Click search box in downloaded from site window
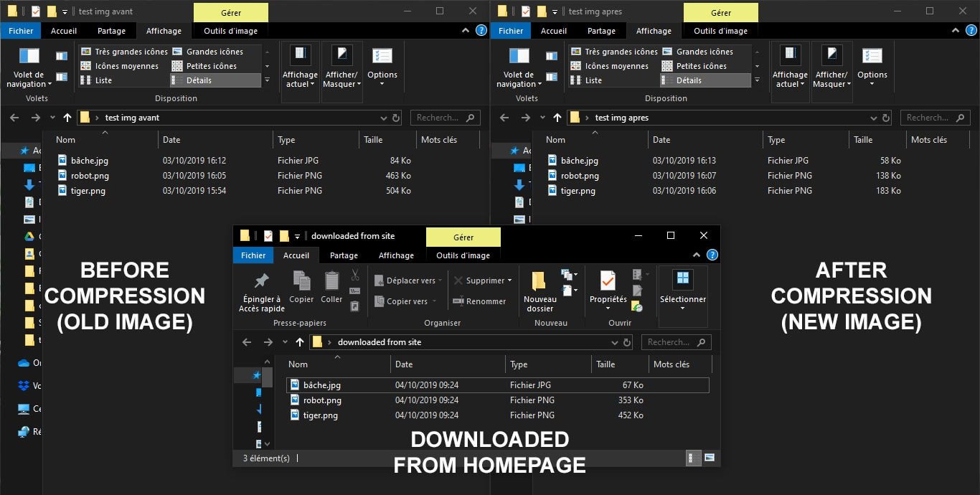980x495 pixels. click(676, 342)
